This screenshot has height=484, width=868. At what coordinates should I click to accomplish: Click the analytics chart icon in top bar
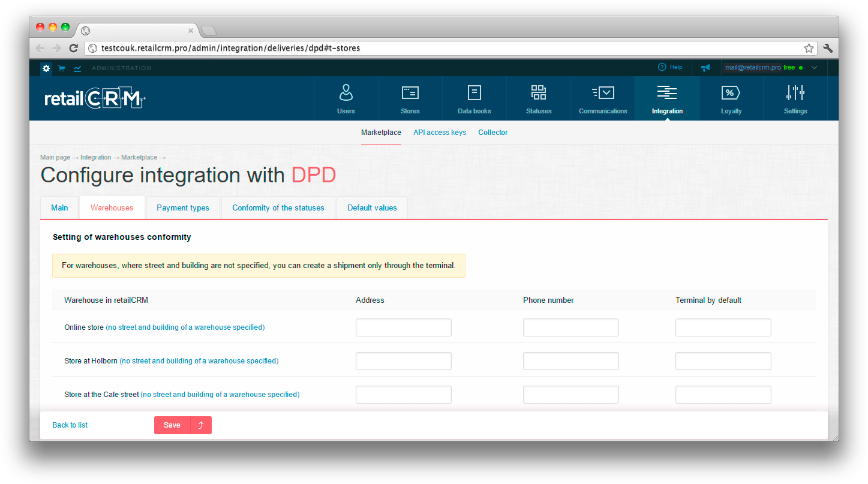click(x=77, y=68)
